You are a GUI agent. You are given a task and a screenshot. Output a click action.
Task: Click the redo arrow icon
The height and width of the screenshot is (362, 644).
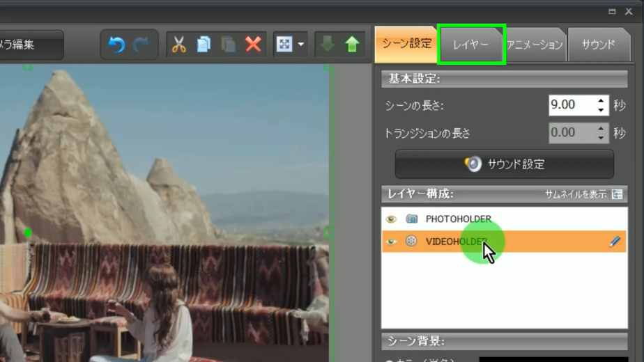tap(141, 45)
